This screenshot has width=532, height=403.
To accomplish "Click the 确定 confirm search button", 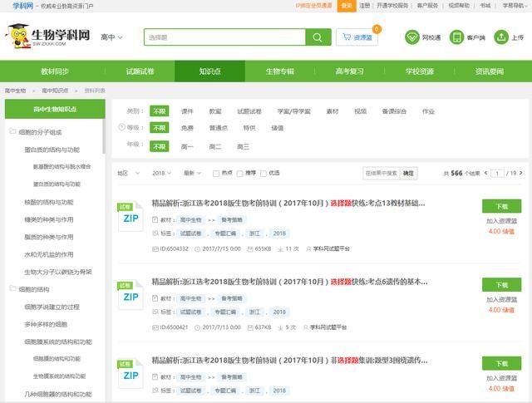I will (x=408, y=174).
